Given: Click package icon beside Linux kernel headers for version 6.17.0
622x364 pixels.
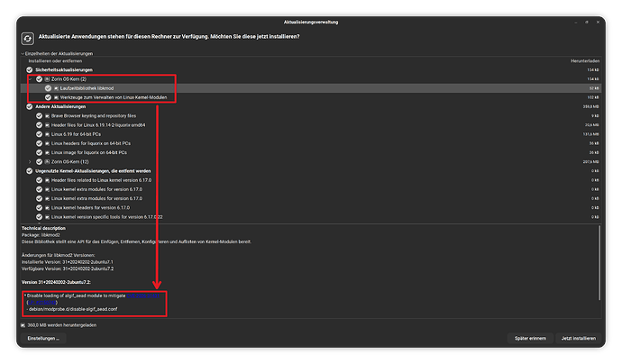Looking at the screenshot, I should [x=47, y=208].
